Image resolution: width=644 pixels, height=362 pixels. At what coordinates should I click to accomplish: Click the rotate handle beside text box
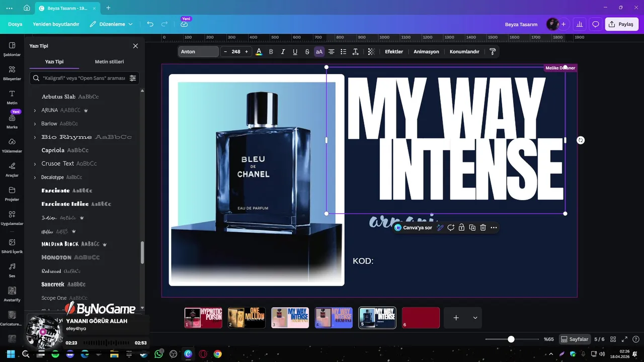click(581, 140)
